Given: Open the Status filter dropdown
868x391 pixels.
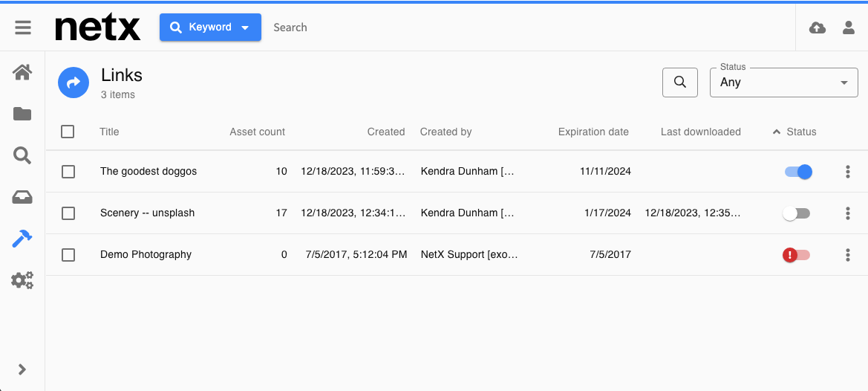Looking at the screenshot, I should click(x=784, y=82).
